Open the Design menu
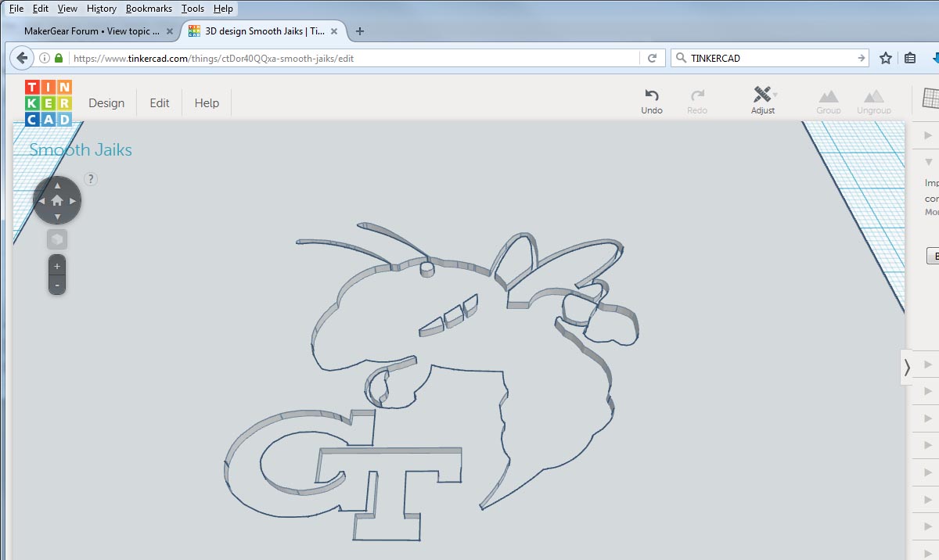This screenshot has height=560, width=939. (106, 103)
